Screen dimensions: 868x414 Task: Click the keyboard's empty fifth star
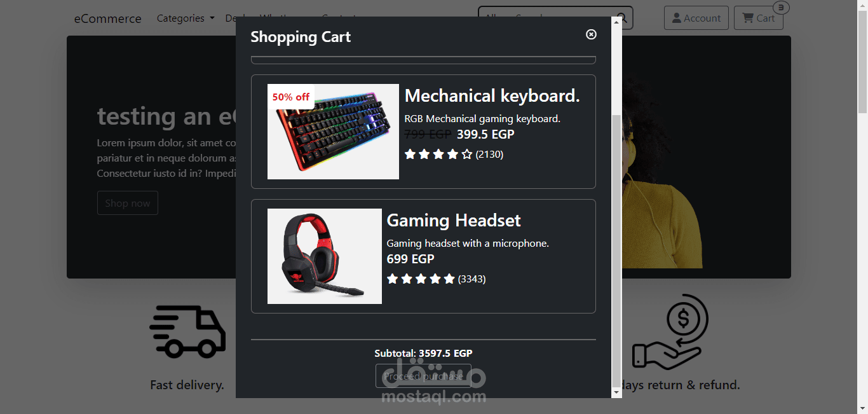467,154
